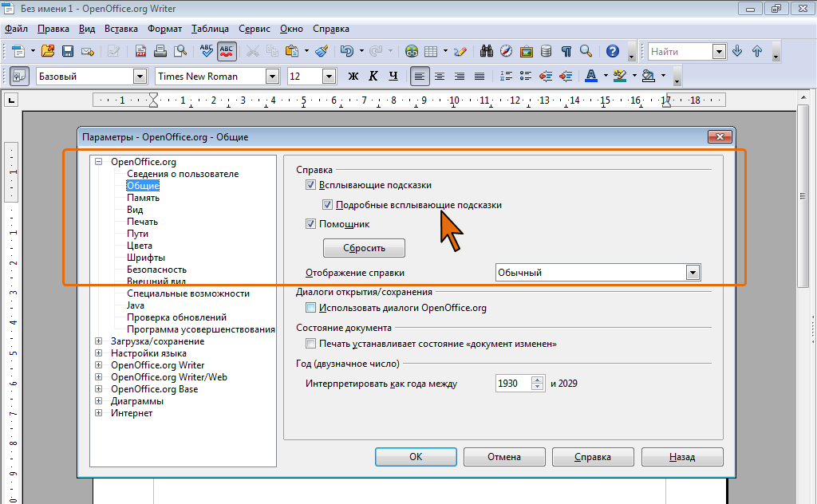Uncheck Подробные всплывающие подсказки checkbox
The image size is (817, 504).
pyautogui.click(x=327, y=205)
